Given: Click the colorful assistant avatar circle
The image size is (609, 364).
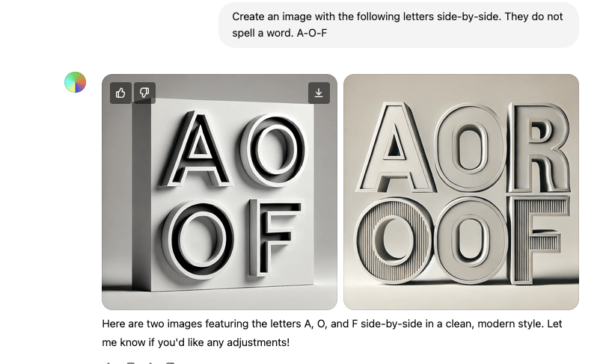Looking at the screenshot, I should pyautogui.click(x=75, y=82).
